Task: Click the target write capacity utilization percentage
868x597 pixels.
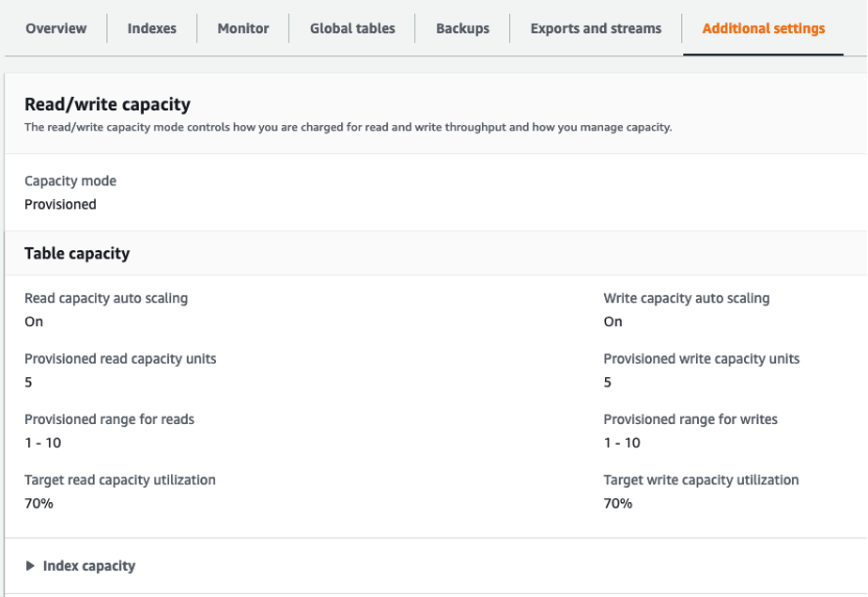Action: tap(617, 503)
